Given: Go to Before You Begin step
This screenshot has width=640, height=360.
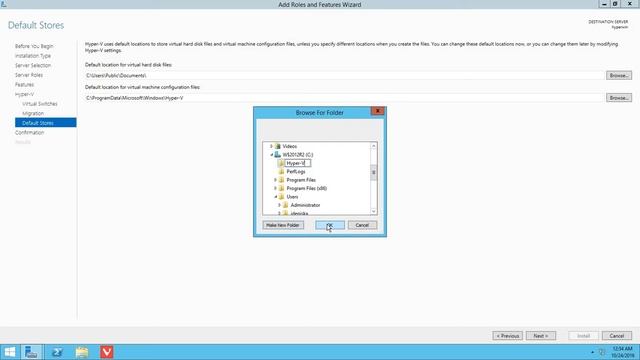Looking at the screenshot, I should (34, 46).
